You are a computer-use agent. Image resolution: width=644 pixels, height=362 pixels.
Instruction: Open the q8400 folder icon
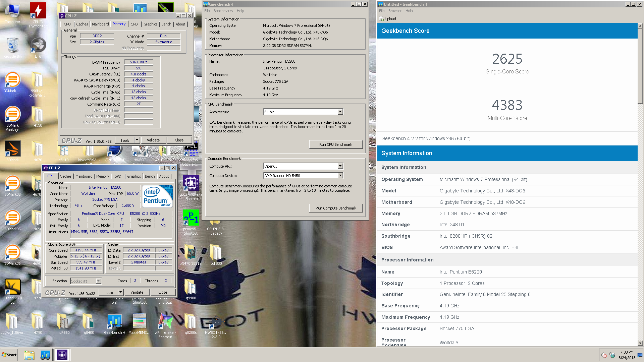point(89,324)
